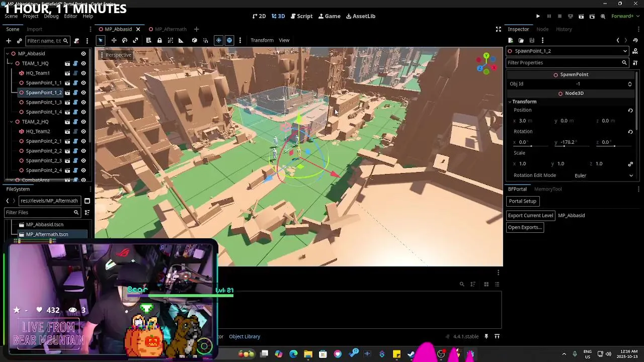Open the SpawnPoint_1_2 object dropdown
644x362 pixels.
[568, 51]
